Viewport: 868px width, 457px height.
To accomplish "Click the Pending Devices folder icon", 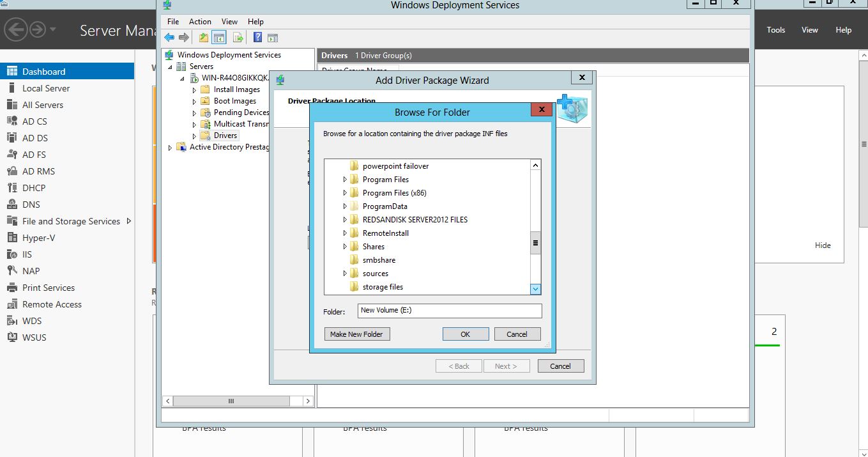I will [x=205, y=112].
